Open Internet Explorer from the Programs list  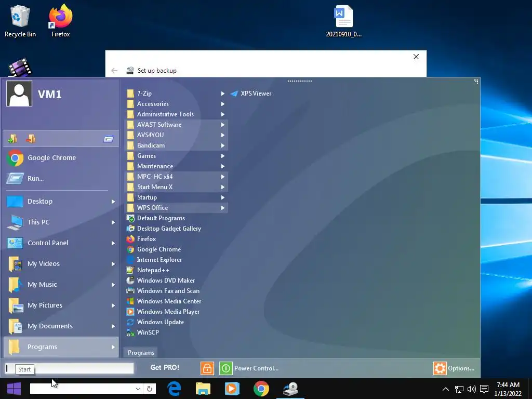154,260
